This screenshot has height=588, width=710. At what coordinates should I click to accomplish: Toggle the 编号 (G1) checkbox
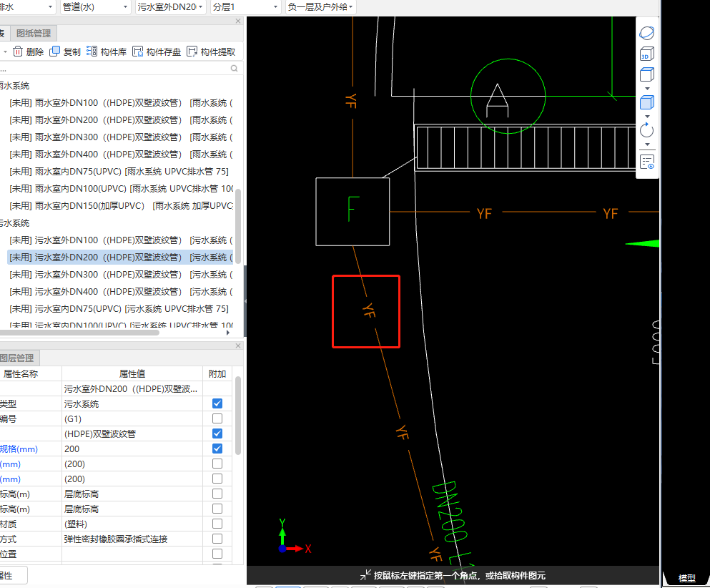click(x=217, y=418)
